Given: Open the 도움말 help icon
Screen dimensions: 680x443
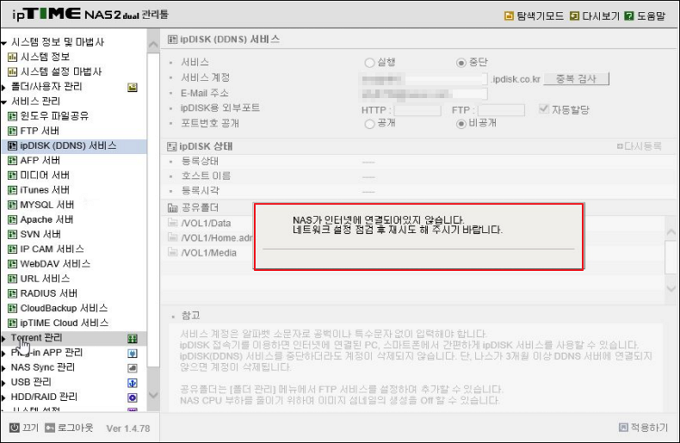Looking at the screenshot, I should tap(629, 16).
